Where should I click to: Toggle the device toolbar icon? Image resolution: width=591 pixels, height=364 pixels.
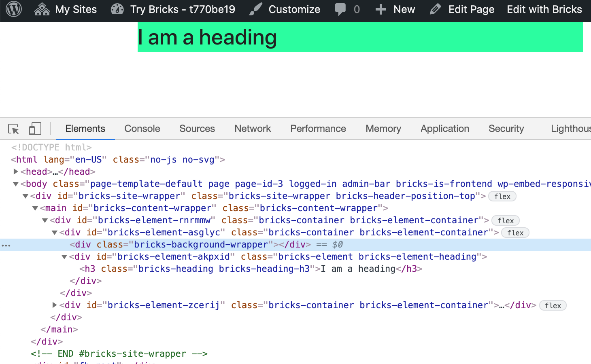35,129
